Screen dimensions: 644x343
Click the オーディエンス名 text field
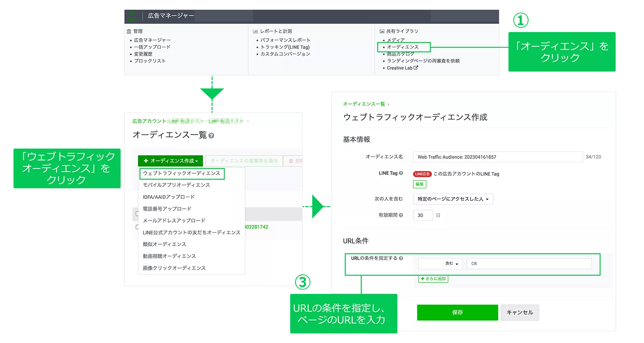click(x=497, y=157)
